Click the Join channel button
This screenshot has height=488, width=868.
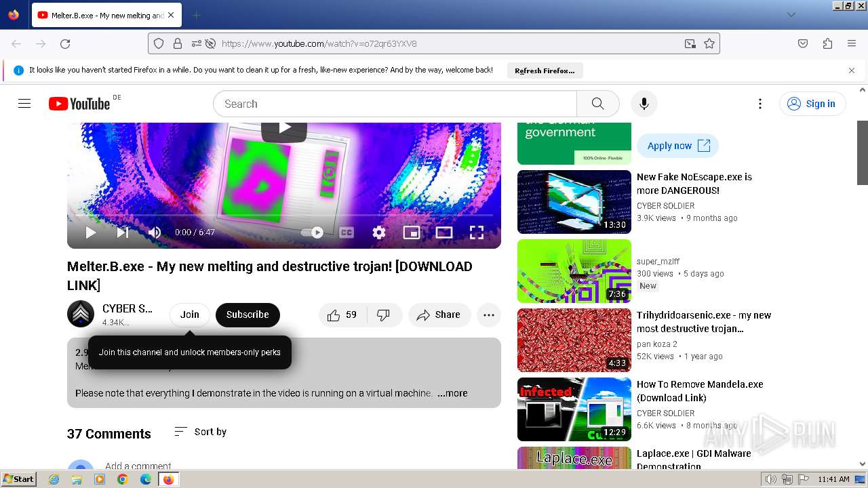(x=190, y=314)
